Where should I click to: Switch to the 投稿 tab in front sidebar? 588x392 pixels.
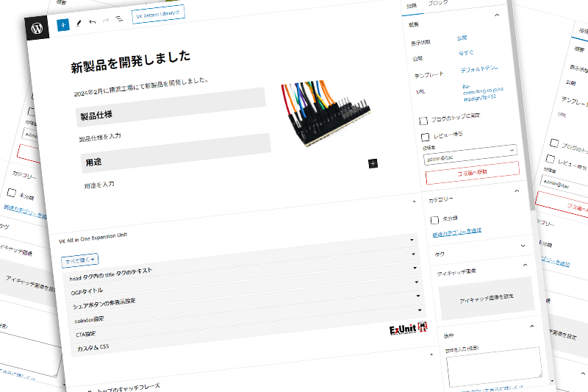[x=412, y=6]
